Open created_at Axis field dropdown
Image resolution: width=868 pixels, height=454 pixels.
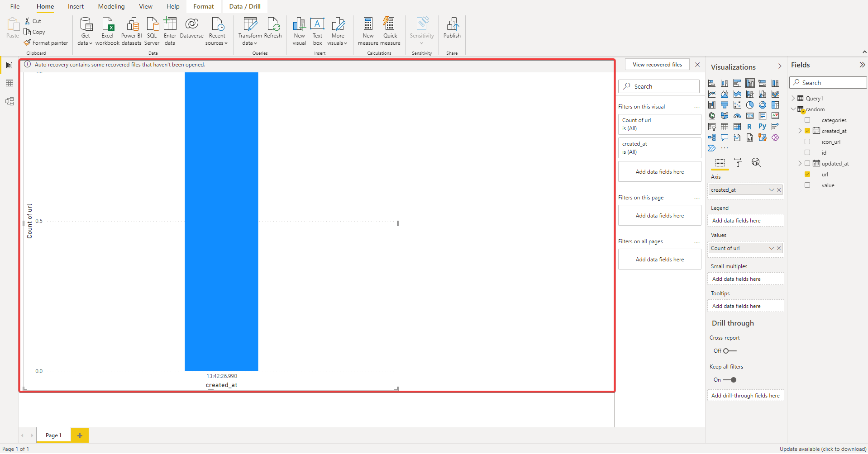[x=772, y=190]
